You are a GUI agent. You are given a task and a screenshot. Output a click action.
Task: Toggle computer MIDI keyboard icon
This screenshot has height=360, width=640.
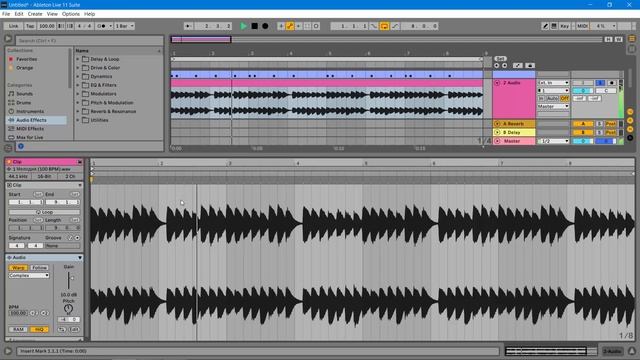coord(554,26)
